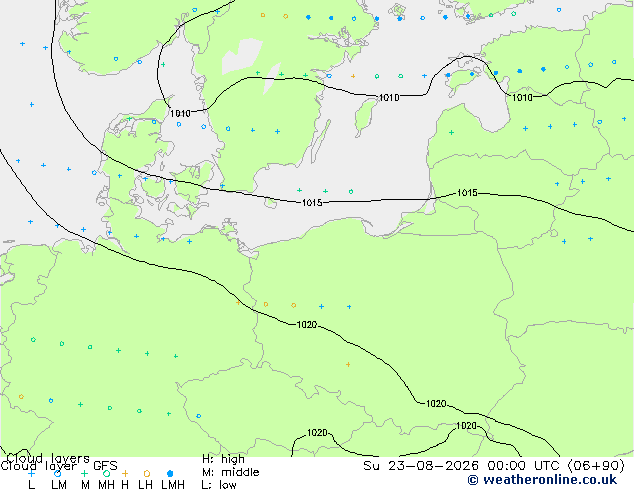Click the forecast date Su 23-08-2026 00:00 UTC

pos(463,466)
